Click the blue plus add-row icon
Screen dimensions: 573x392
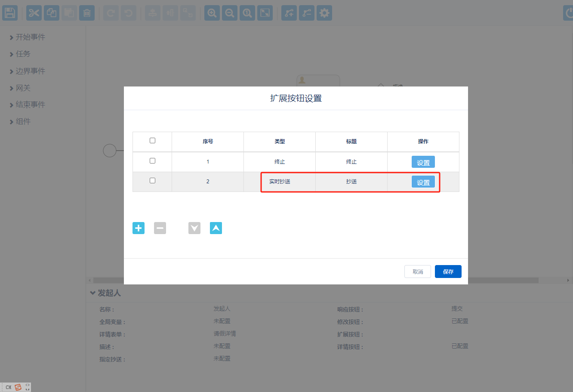139,228
